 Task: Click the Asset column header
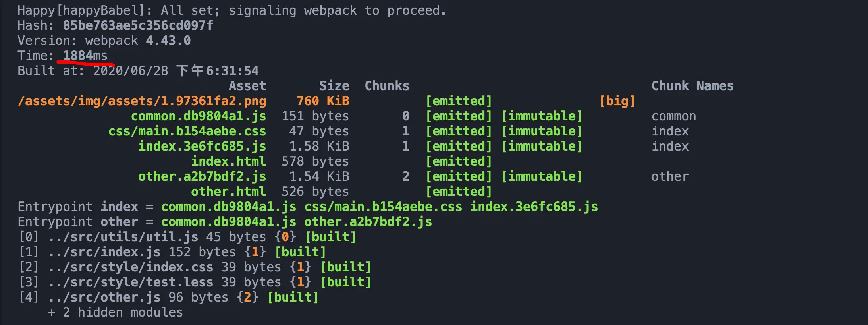click(247, 86)
